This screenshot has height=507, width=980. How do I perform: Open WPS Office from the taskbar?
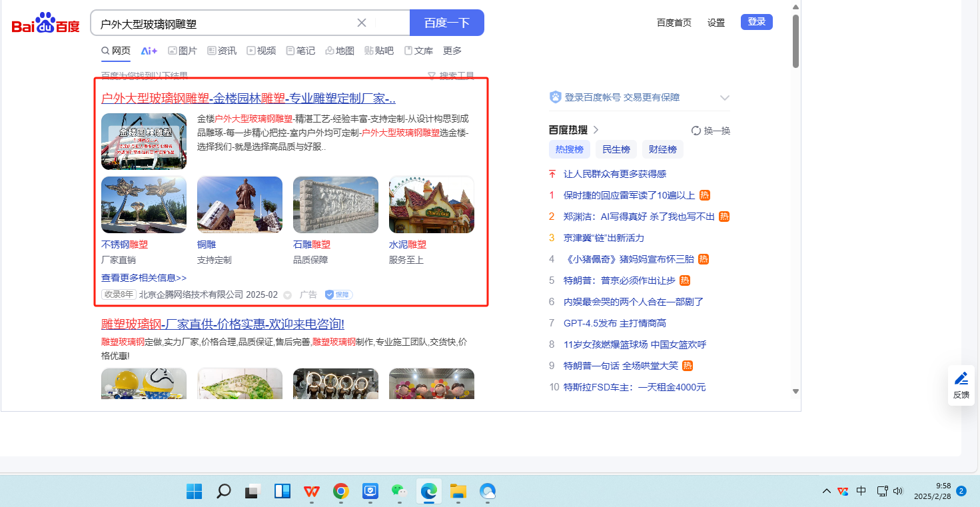click(311, 492)
